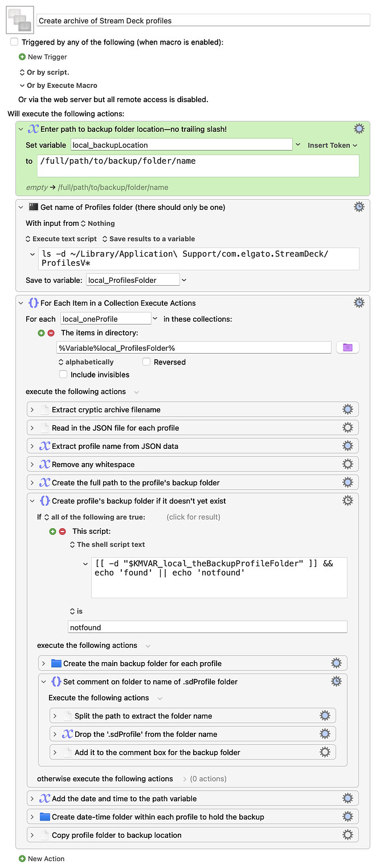Expand 'otherwise execute the following actions' section

pyautogui.click(x=185, y=779)
